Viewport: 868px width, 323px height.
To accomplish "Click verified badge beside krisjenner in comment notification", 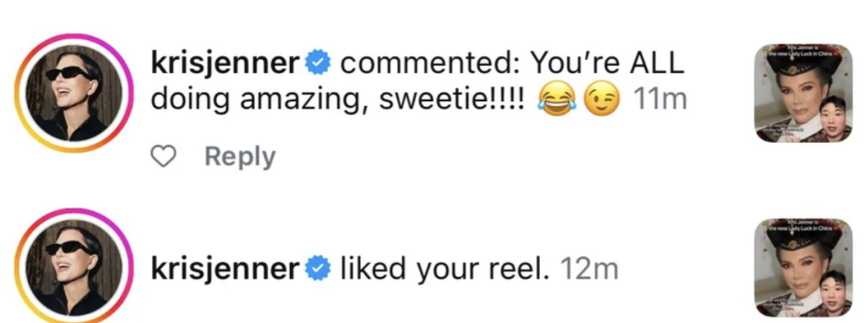I will click(x=317, y=63).
